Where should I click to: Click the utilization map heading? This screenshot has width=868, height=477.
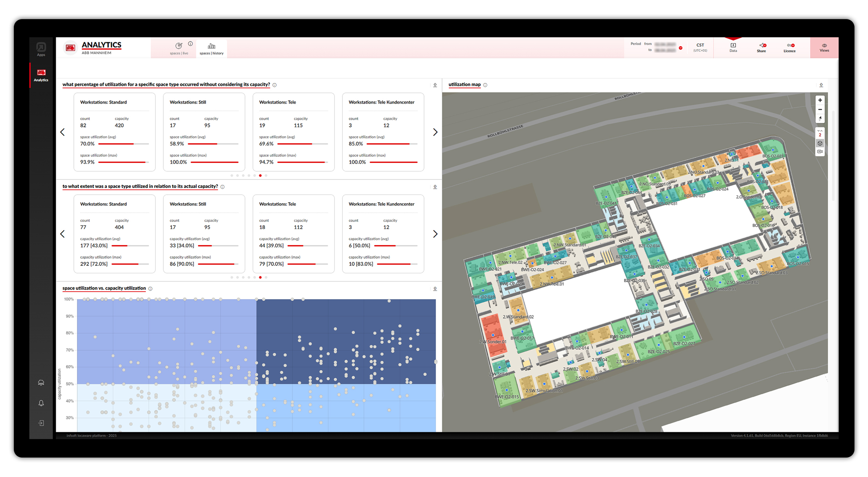pos(465,84)
